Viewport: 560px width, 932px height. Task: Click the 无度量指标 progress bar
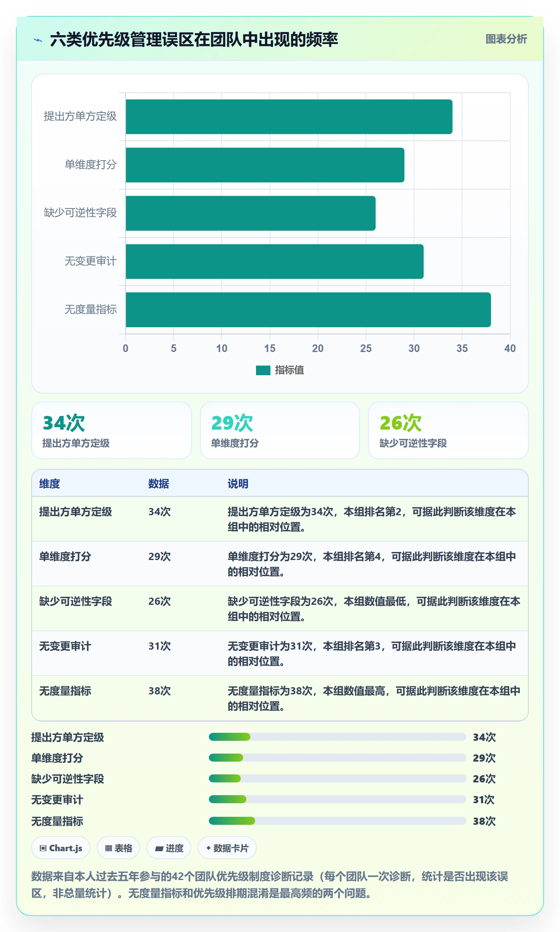click(x=338, y=821)
